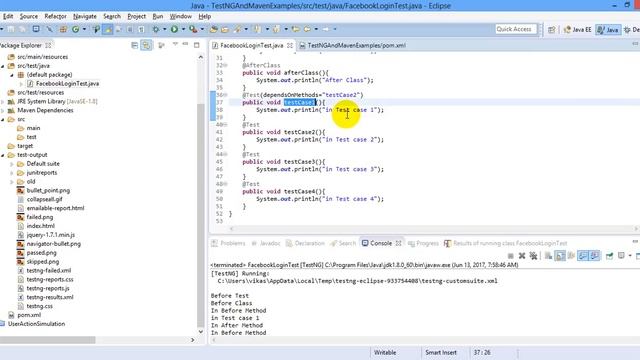This screenshot has width=640, height=360.
Task: Collapse the test-output folder
Action: 3,155
